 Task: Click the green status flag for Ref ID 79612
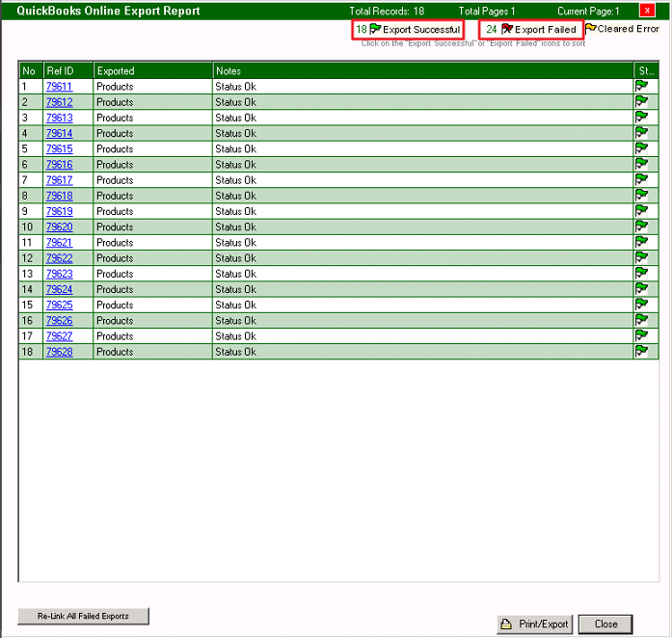pos(641,101)
